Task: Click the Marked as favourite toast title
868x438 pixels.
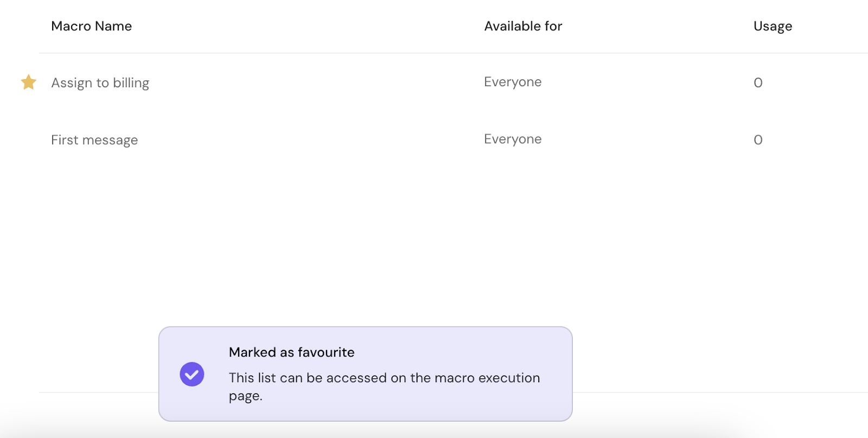Action: 291,352
